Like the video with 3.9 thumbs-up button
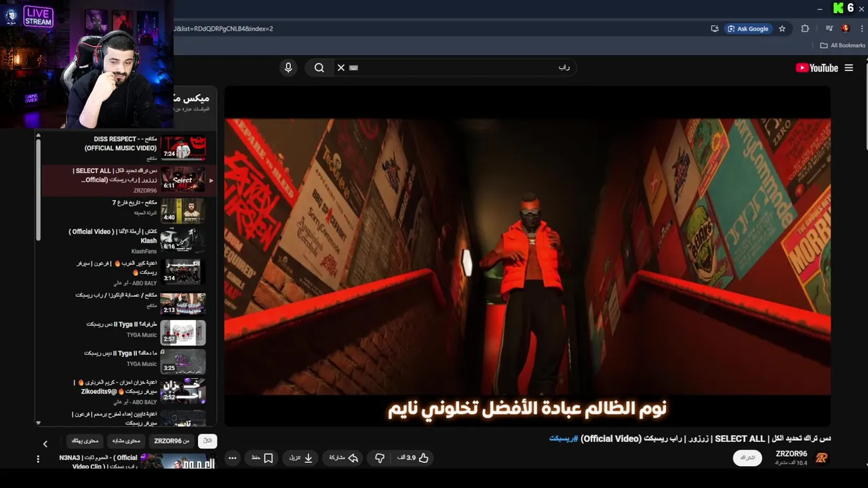This screenshot has width=868, height=488. point(413,458)
